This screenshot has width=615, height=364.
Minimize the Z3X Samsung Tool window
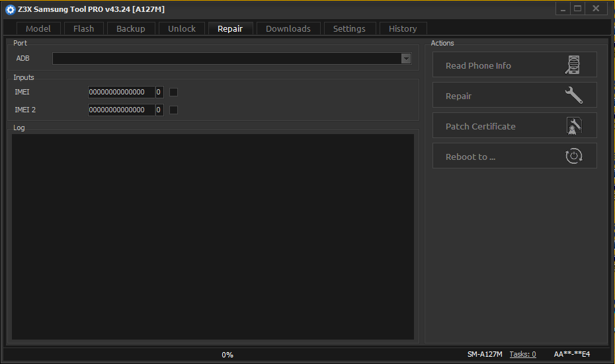point(563,9)
